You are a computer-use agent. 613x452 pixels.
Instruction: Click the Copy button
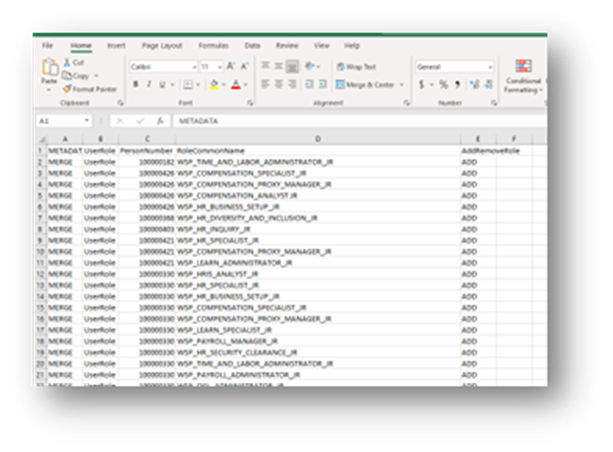(76, 75)
